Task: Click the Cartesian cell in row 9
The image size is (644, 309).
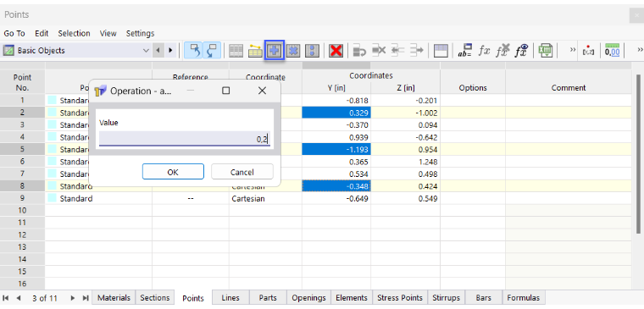Action: (x=266, y=199)
